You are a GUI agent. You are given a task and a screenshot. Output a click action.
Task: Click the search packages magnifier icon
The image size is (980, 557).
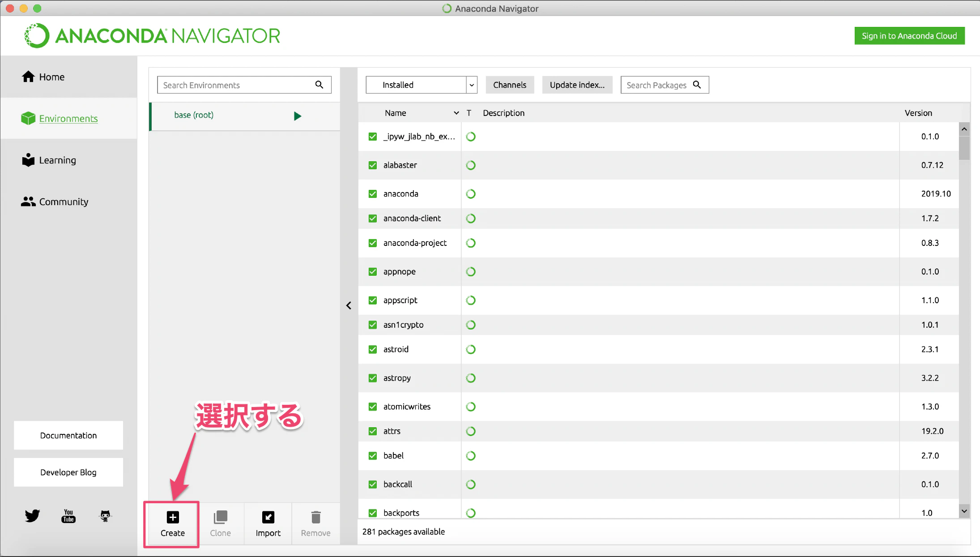[697, 85]
